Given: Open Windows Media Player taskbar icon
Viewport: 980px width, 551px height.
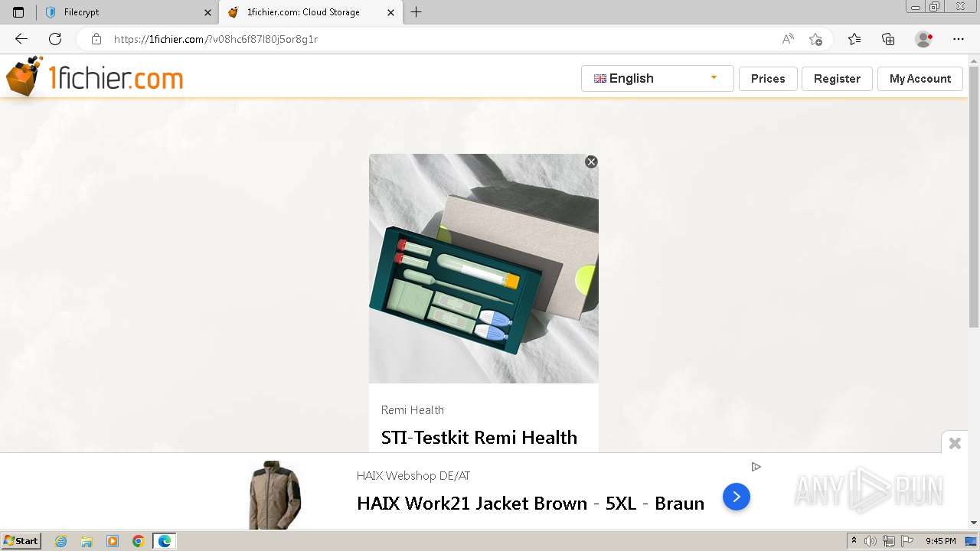Looking at the screenshot, I should coord(113,541).
